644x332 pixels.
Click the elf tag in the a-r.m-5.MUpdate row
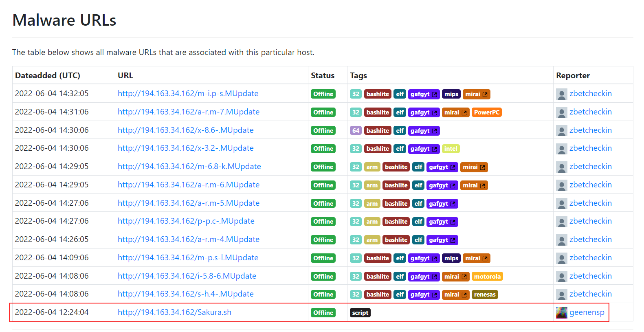pyautogui.click(x=418, y=204)
